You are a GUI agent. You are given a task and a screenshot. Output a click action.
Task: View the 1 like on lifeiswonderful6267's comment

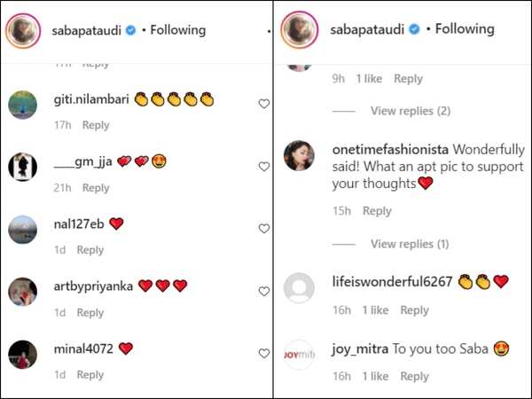pos(372,310)
